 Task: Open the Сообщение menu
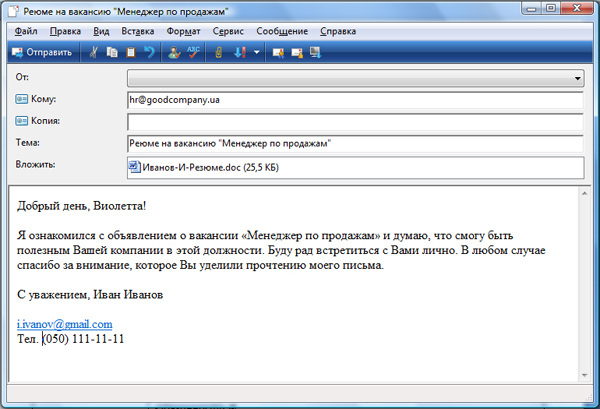282,31
